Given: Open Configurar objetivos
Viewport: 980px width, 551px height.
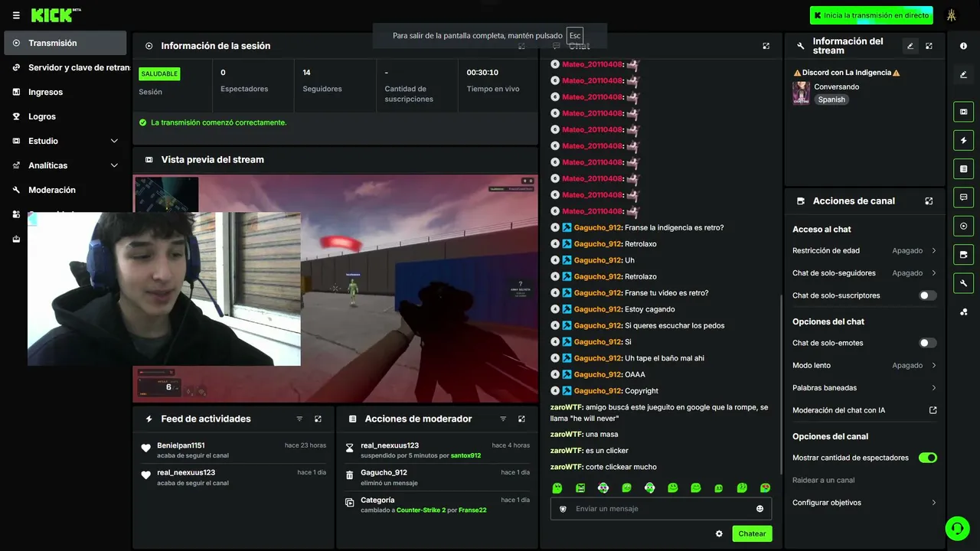Looking at the screenshot, I should 864,503.
